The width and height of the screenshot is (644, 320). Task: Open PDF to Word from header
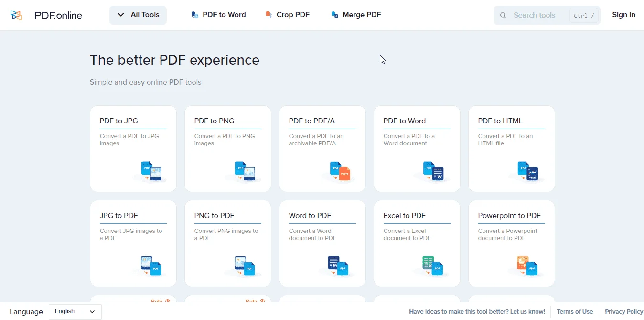(x=218, y=15)
